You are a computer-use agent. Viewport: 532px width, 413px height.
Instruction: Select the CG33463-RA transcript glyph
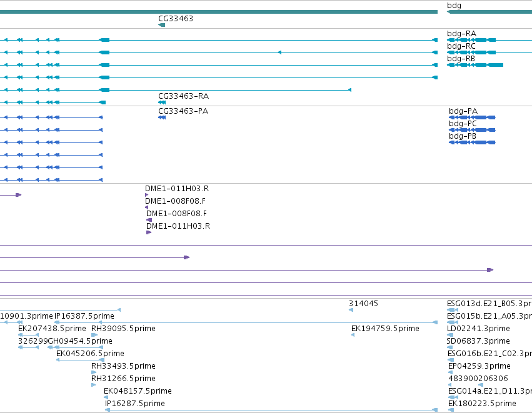point(162,102)
